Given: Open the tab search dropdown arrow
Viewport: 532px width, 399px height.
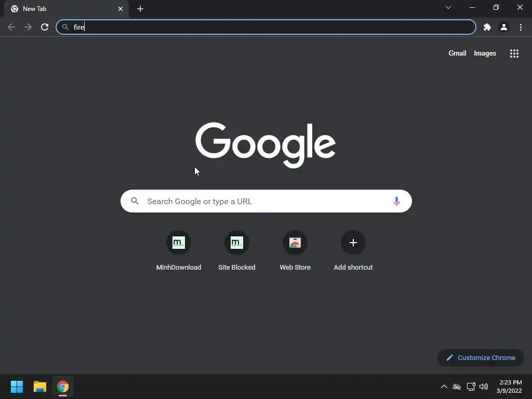Looking at the screenshot, I should point(448,7).
